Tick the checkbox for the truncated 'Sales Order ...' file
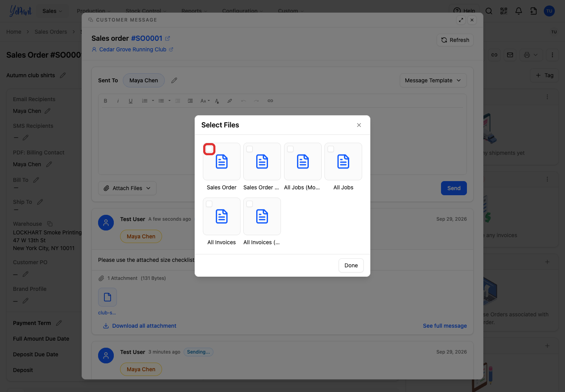 (250, 149)
